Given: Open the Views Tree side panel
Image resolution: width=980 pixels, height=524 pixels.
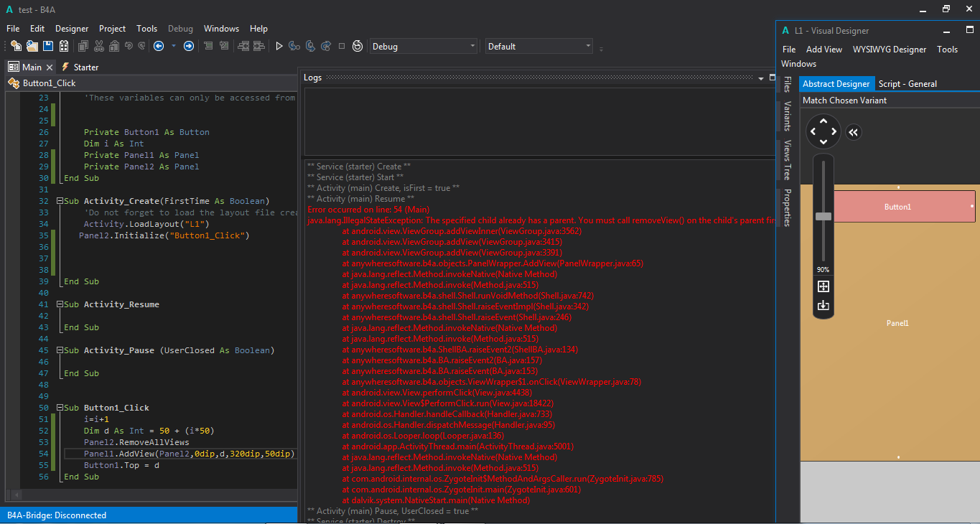Looking at the screenshot, I should click(x=788, y=159).
